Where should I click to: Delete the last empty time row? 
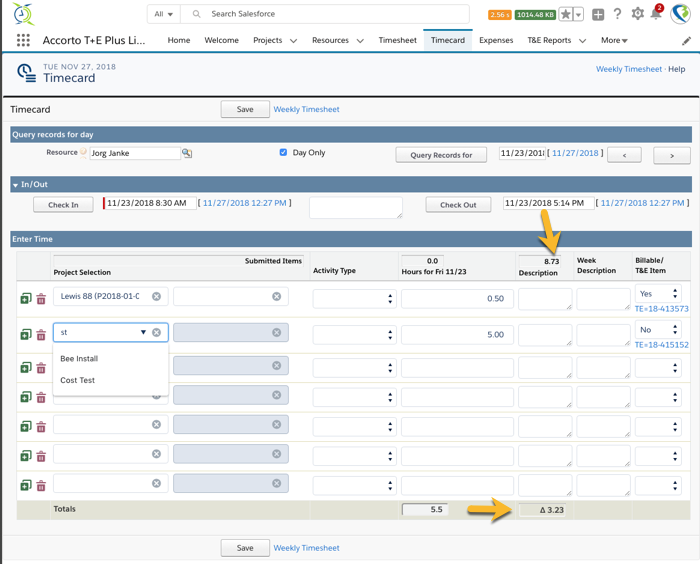tap(41, 485)
